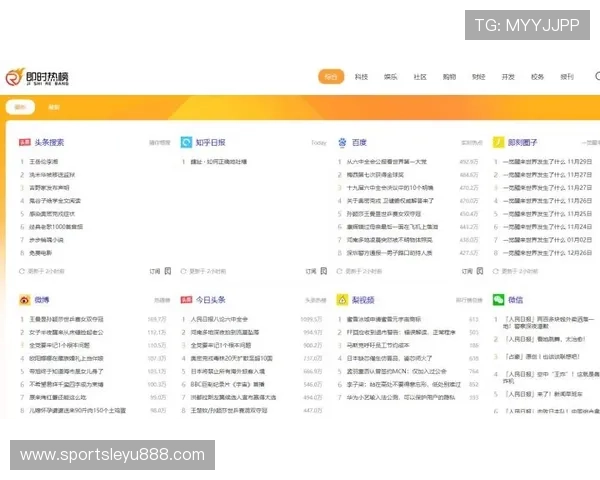Open item 6 BBC entry in 今日头条
Viewport: 600px width, 480px height.
(x=228, y=384)
